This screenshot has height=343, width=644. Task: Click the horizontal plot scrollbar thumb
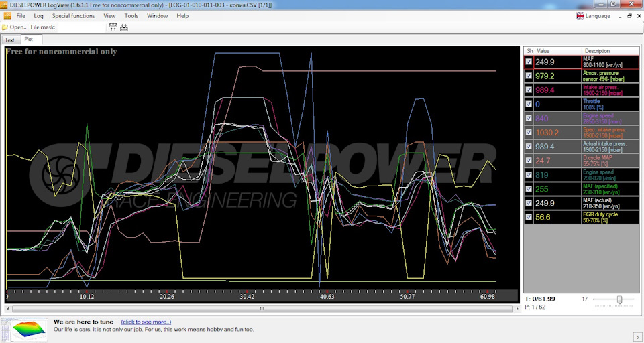[262, 309]
